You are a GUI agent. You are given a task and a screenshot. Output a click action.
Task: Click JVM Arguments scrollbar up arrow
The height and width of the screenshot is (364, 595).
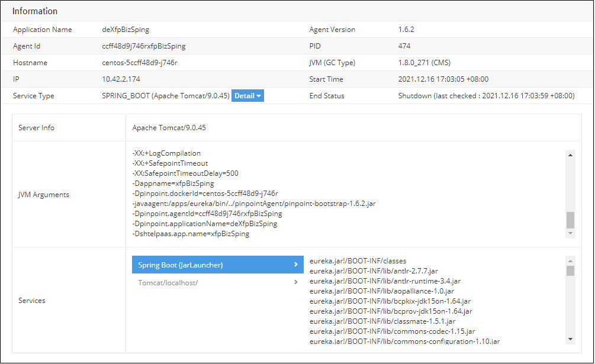[x=570, y=155]
